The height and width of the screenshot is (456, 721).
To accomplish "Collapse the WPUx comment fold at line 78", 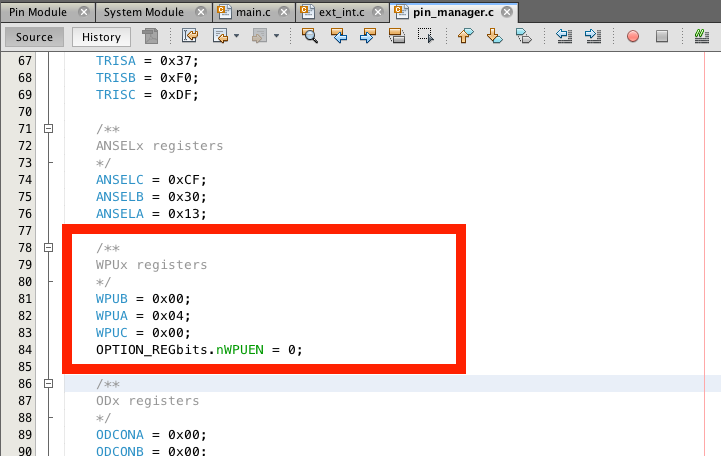I will [x=48, y=248].
